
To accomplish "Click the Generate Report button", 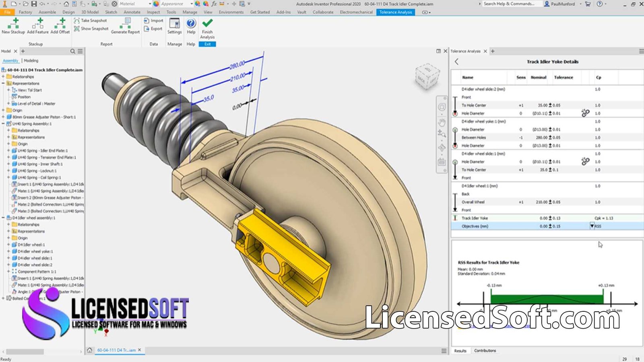I will coord(126,26).
